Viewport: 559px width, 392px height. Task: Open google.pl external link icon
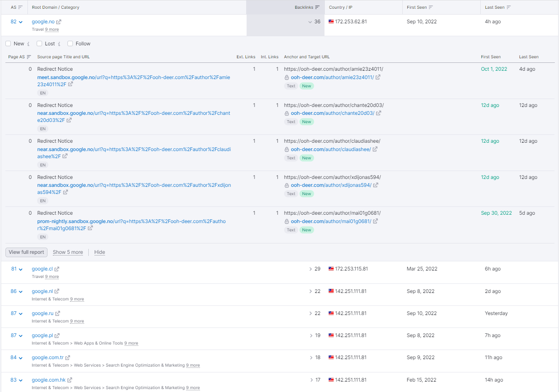click(x=57, y=335)
